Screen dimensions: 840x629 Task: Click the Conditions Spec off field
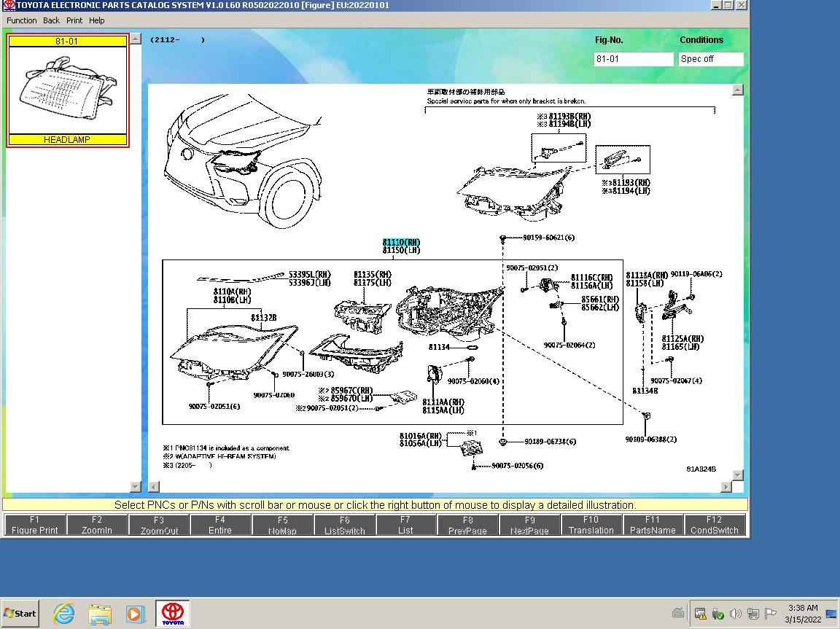(x=711, y=59)
